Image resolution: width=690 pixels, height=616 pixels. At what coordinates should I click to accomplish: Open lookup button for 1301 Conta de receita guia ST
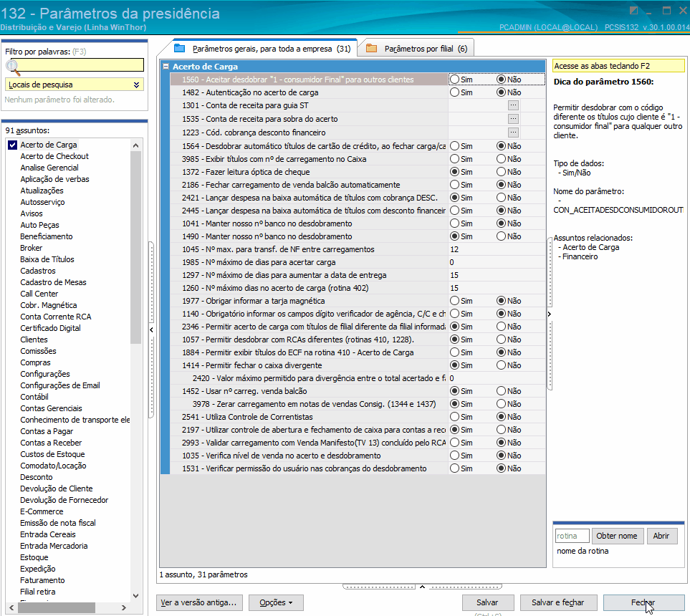[513, 105]
